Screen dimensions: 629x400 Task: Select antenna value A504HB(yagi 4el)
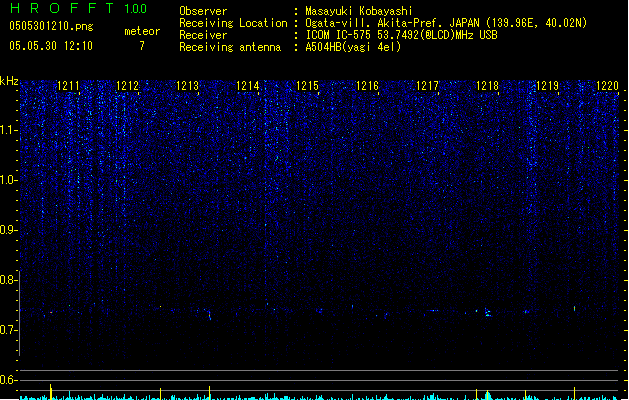(x=353, y=47)
